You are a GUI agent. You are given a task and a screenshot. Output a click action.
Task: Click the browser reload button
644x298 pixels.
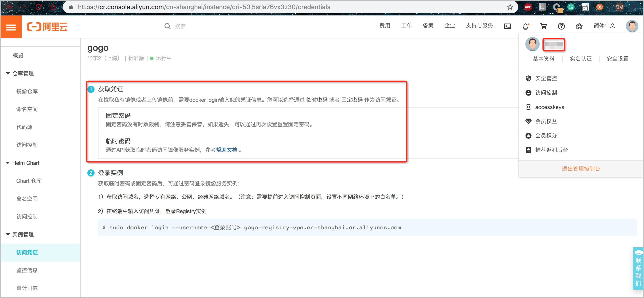point(38,7)
